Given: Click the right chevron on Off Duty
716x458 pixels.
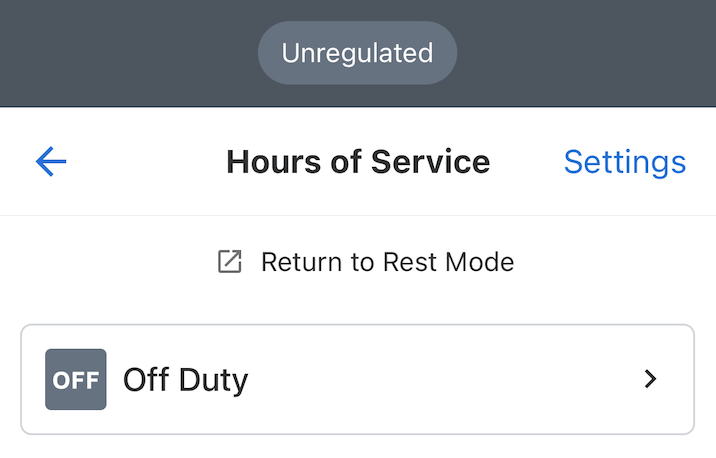Looking at the screenshot, I should tap(650, 379).
